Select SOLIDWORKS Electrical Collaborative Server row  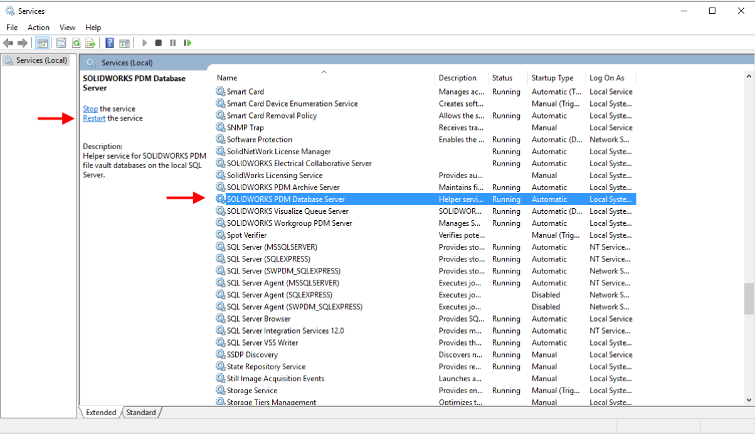click(425, 163)
